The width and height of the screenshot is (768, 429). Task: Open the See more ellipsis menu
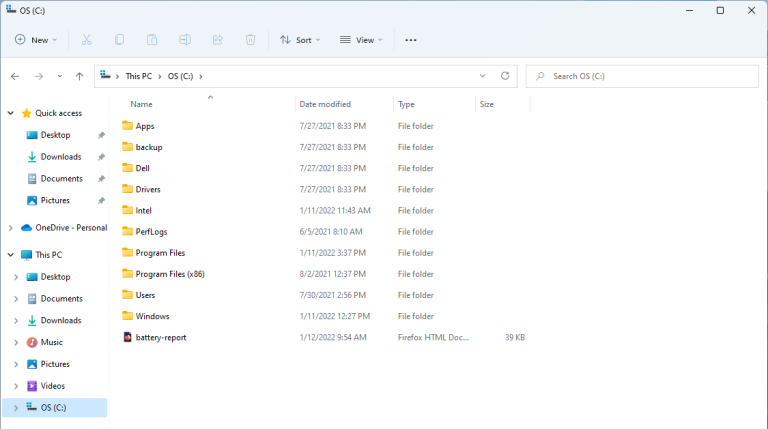coord(411,40)
